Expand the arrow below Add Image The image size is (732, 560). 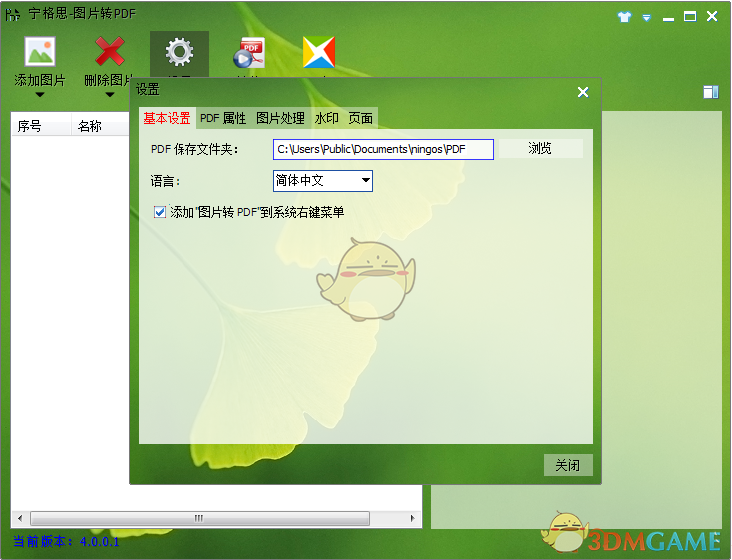pyautogui.click(x=40, y=96)
